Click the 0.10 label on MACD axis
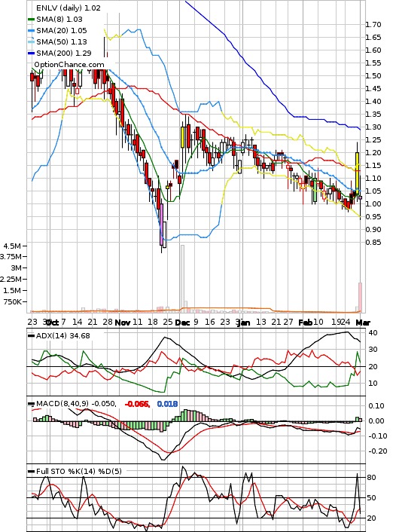This screenshot has width=396, height=532. 376,406
